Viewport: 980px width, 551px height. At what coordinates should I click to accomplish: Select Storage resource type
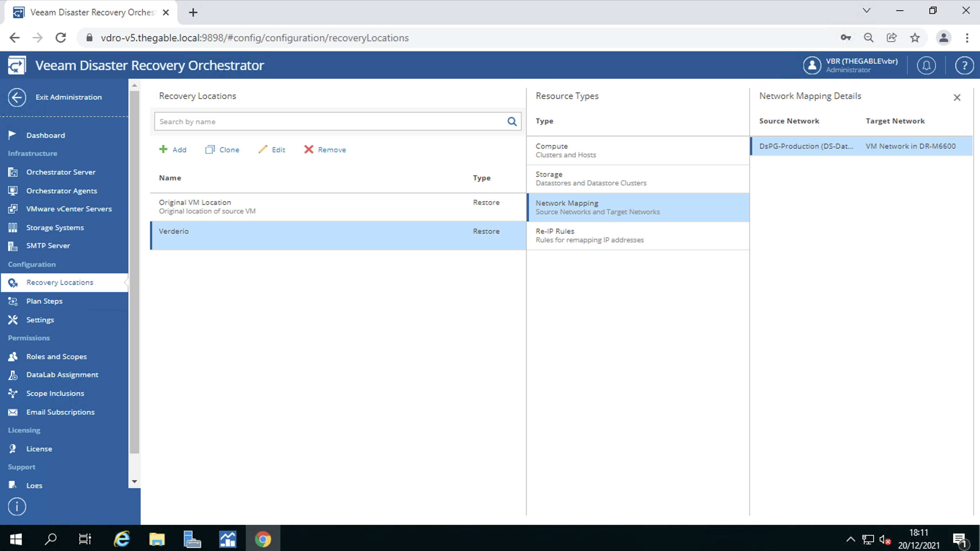[638, 178]
